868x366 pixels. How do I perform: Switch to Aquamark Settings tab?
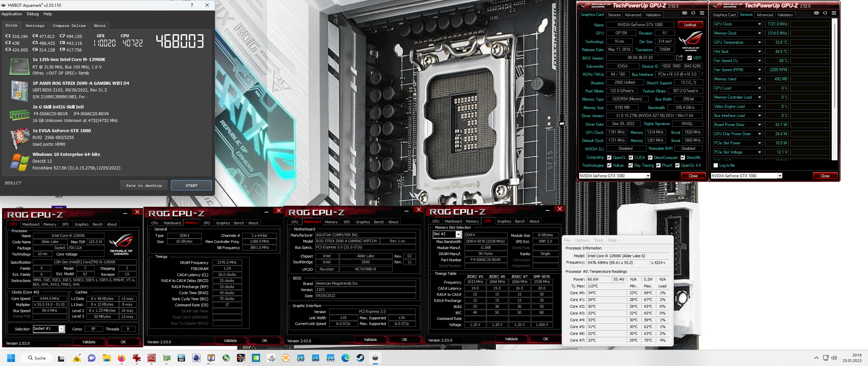click(x=35, y=25)
